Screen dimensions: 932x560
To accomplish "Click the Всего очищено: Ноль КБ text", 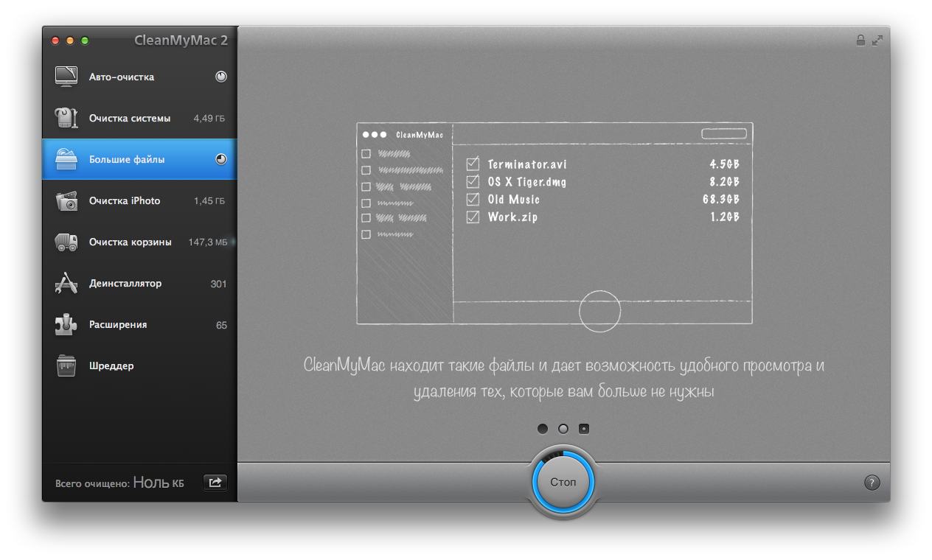I will [119, 483].
